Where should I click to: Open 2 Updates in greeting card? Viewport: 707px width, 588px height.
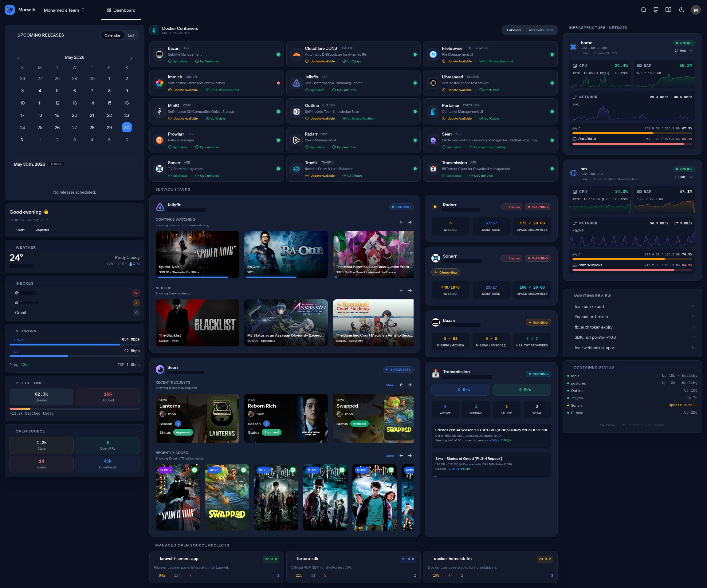pos(42,230)
